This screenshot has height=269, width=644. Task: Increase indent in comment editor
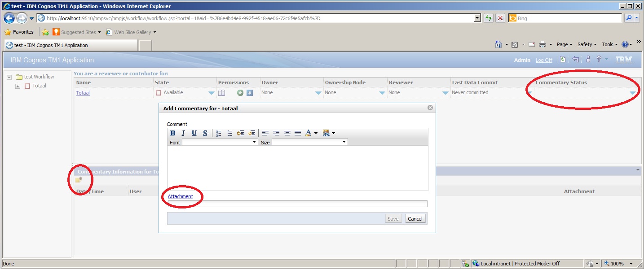241,133
